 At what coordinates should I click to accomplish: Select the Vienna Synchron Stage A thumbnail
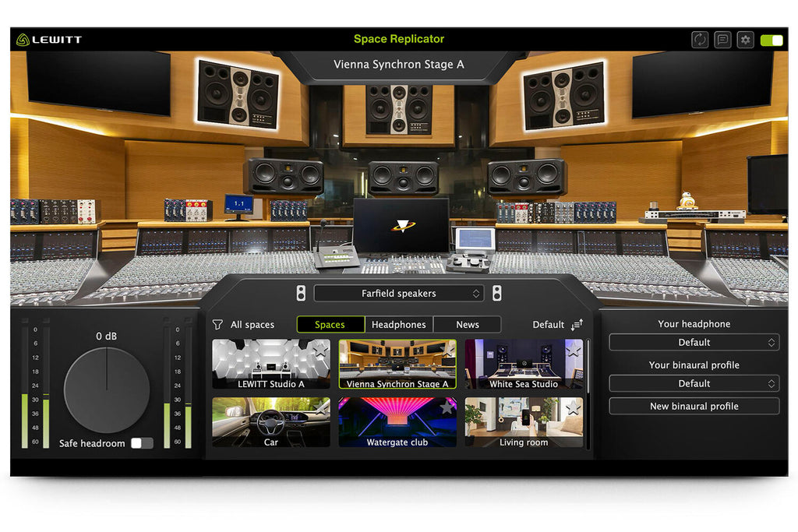[x=397, y=365]
